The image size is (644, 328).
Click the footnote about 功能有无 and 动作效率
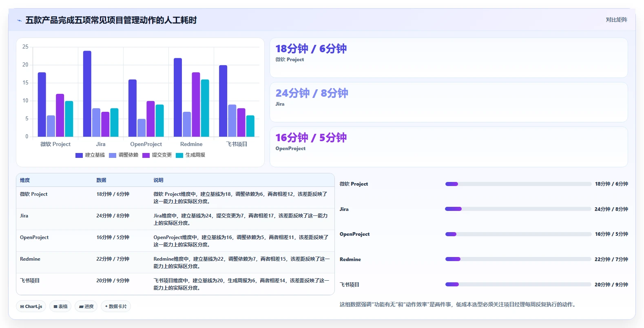point(458,305)
